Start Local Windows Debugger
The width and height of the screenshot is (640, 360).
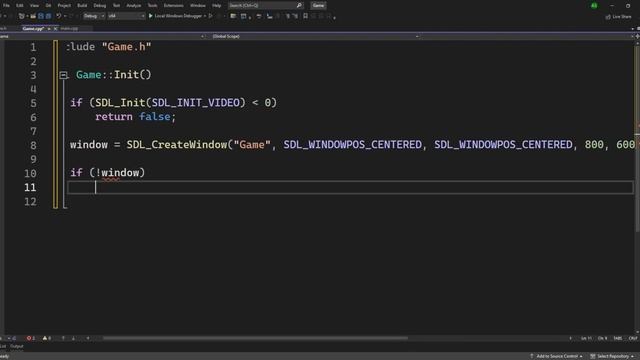click(175, 16)
